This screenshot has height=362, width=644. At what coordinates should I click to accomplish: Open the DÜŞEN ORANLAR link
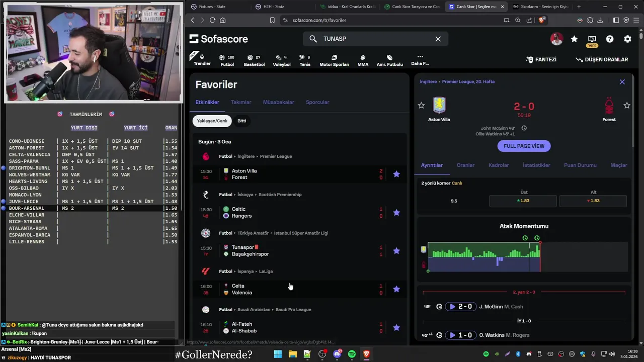point(602,59)
